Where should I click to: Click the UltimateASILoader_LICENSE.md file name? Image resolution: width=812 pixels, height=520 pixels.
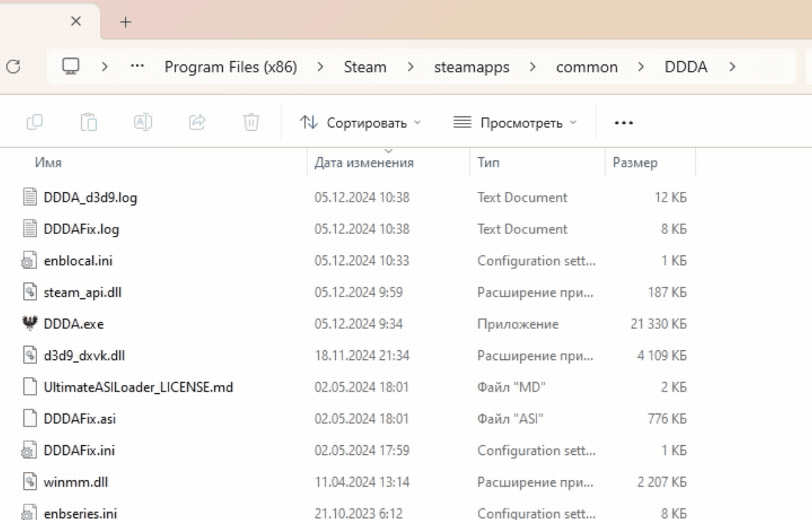pyautogui.click(x=138, y=387)
